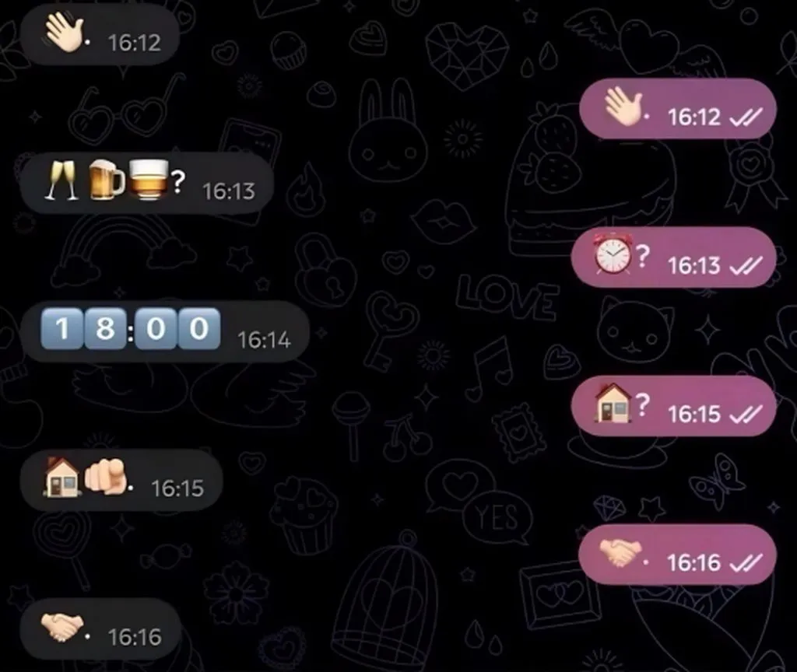Tap the received handshake emoji
Screen dimensions: 797x672
tap(62, 626)
